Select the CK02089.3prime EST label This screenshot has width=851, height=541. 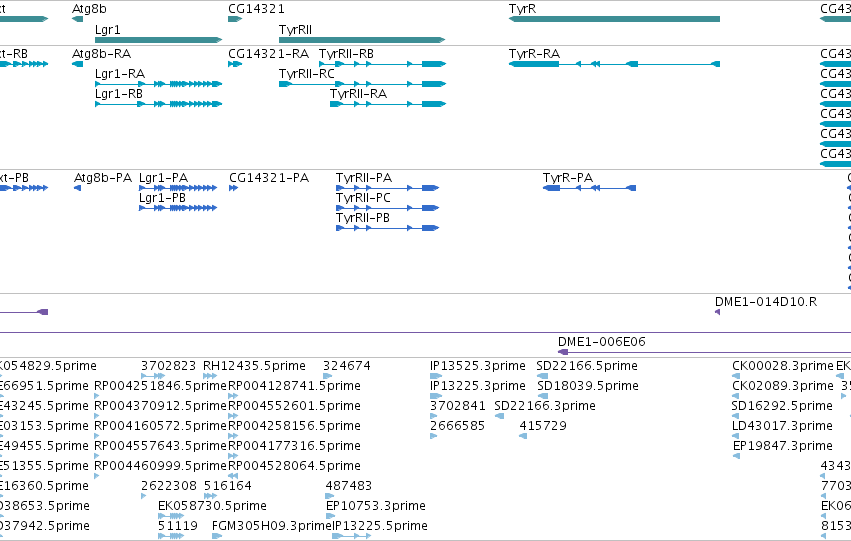pos(783,386)
